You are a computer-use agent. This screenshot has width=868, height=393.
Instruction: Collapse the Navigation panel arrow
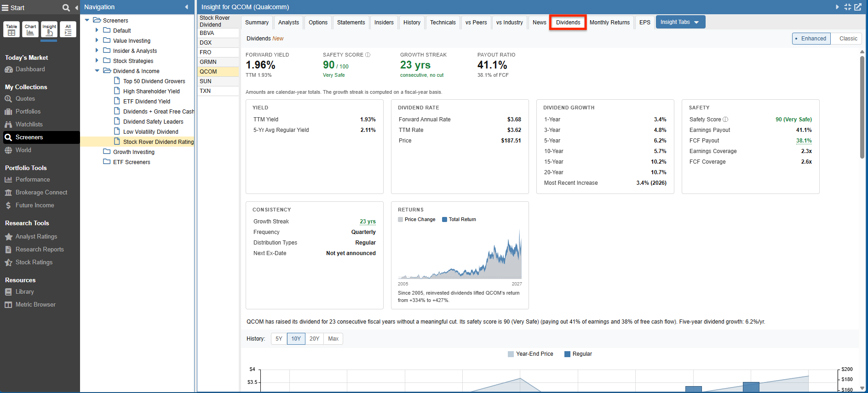pos(186,7)
